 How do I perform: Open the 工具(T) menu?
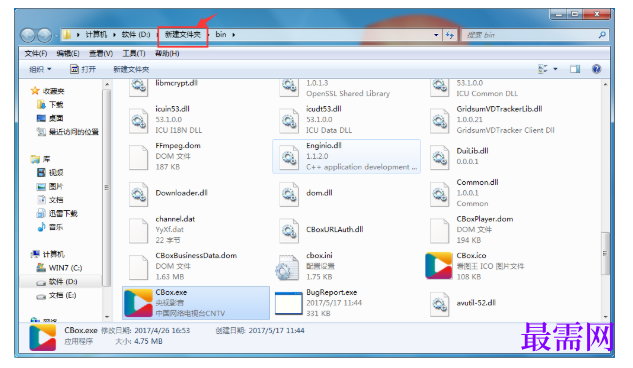(x=134, y=53)
